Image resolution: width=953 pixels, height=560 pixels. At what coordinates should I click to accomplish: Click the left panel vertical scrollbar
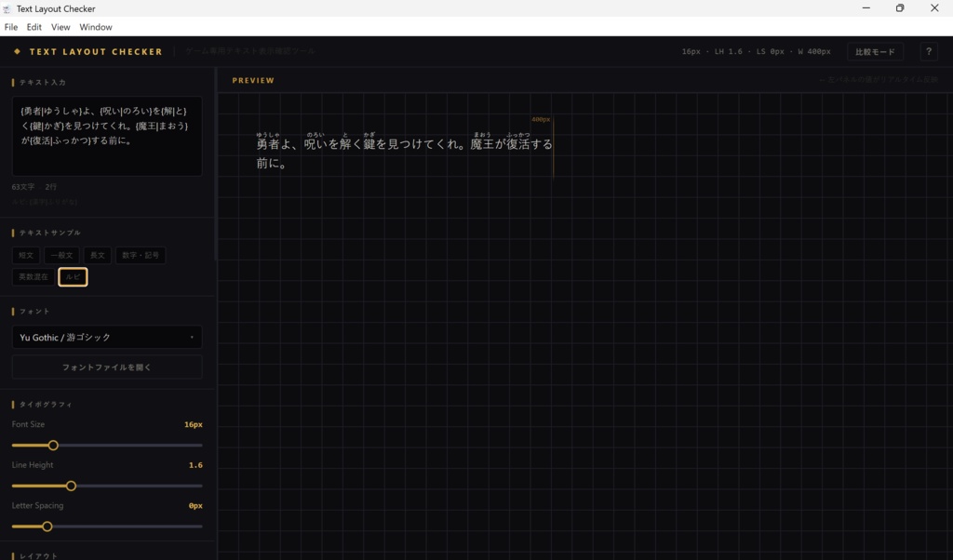tap(216, 164)
